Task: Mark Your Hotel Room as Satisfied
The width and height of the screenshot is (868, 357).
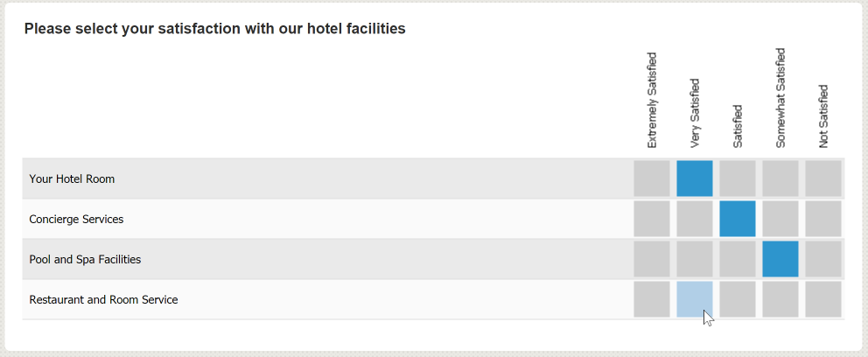Action: pos(738,178)
